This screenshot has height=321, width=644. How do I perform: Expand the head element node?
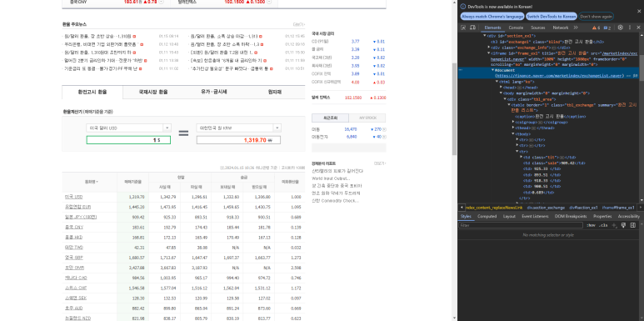pos(501,88)
